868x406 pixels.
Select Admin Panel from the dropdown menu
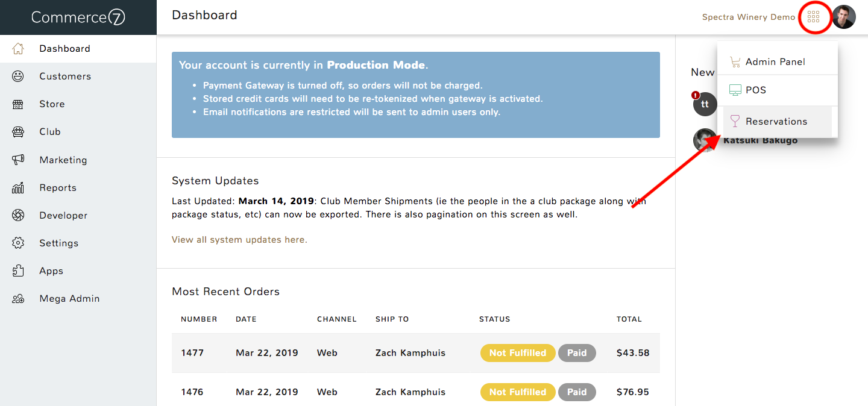(x=778, y=61)
